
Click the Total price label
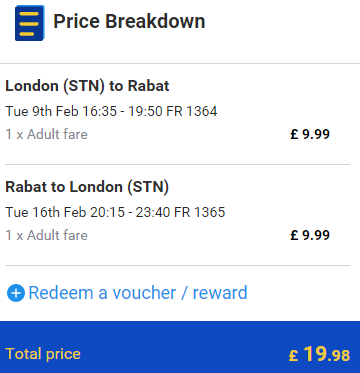pyautogui.click(x=43, y=354)
